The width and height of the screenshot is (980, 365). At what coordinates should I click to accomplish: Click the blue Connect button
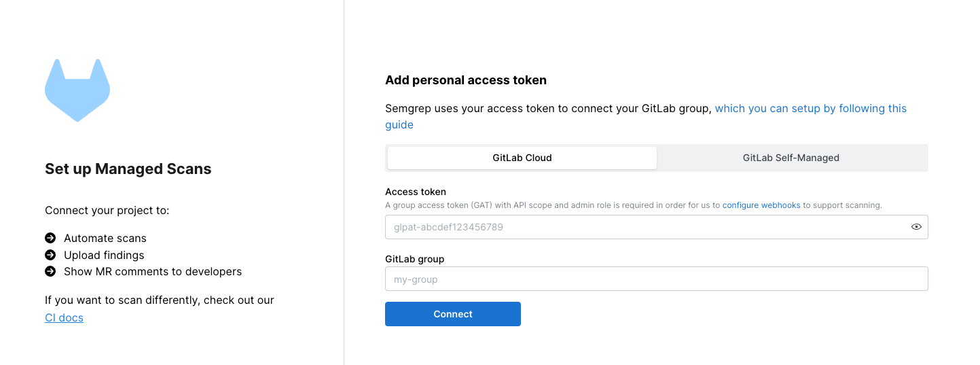click(453, 314)
